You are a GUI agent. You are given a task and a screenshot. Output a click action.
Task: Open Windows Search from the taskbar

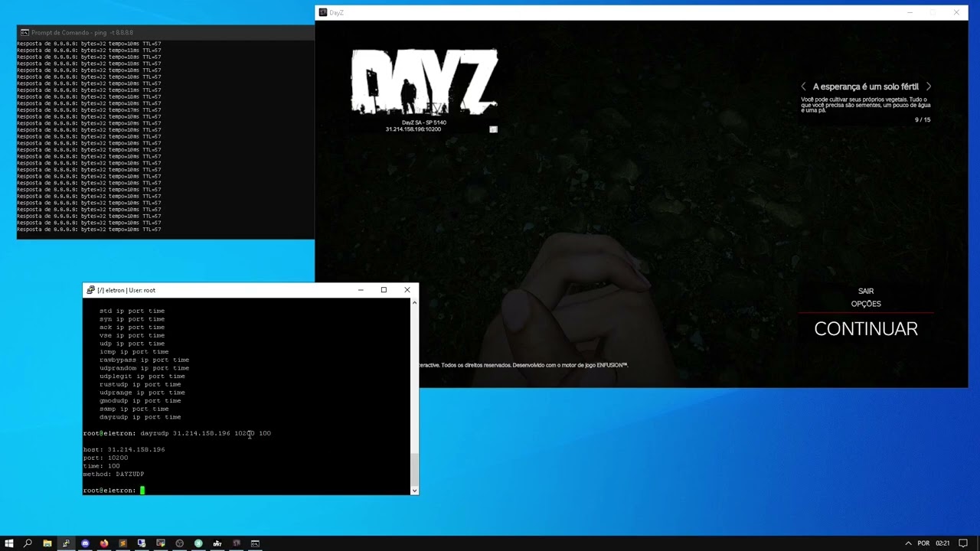(x=28, y=543)
